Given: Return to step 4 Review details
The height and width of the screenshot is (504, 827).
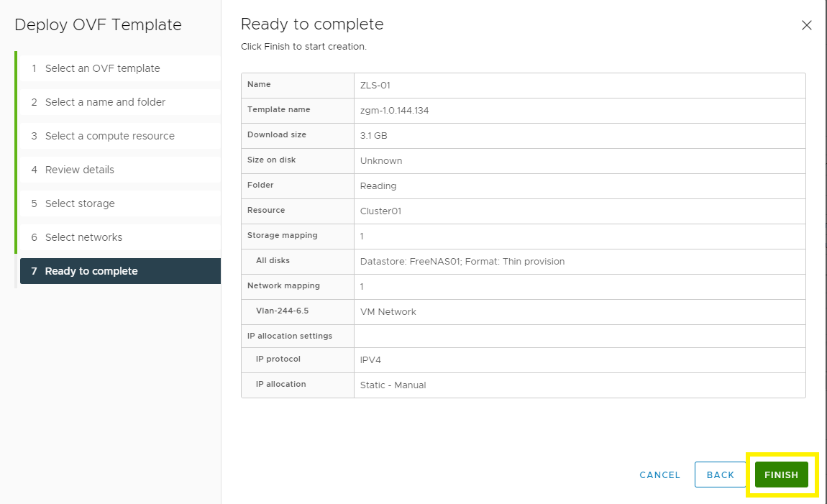Looking at the screenshot, I should click(79, 170).
